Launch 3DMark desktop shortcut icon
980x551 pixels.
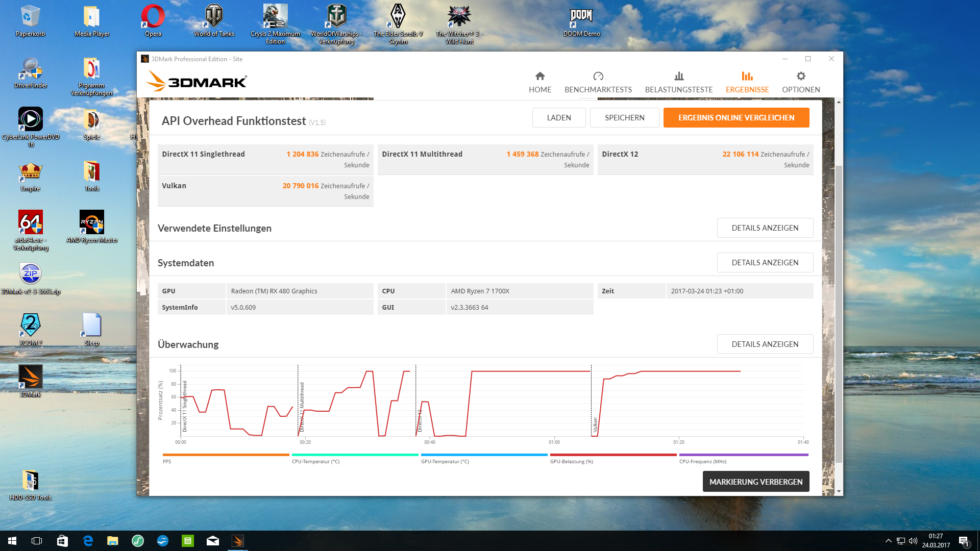pyautogui.click(x=31, y=377)
